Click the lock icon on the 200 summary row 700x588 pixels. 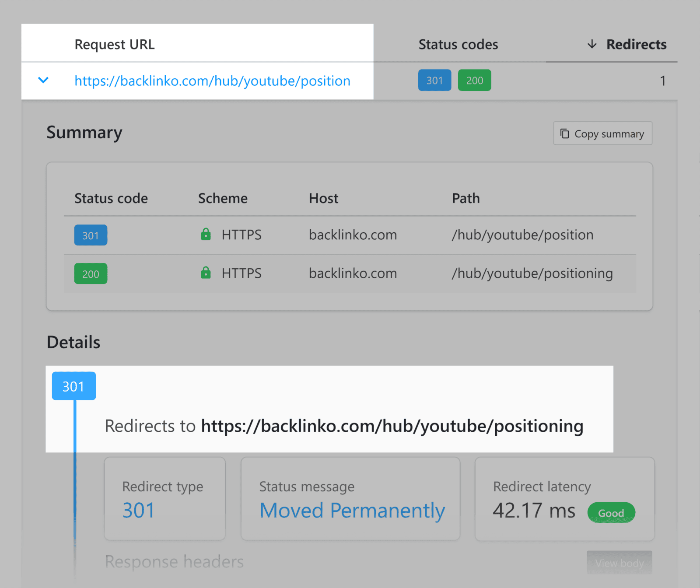[x=205, y=273]
